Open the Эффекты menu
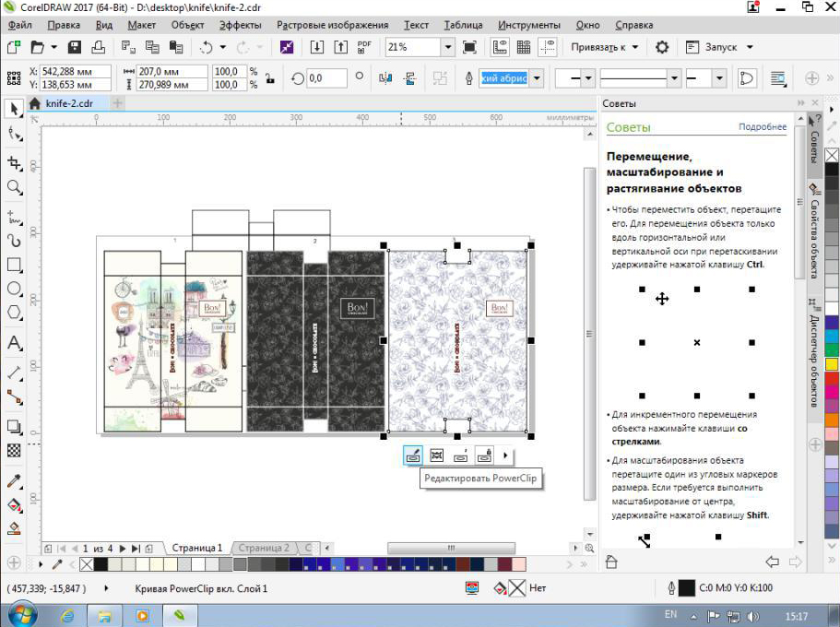The image size is (840, 627). [x=240, y=25]
